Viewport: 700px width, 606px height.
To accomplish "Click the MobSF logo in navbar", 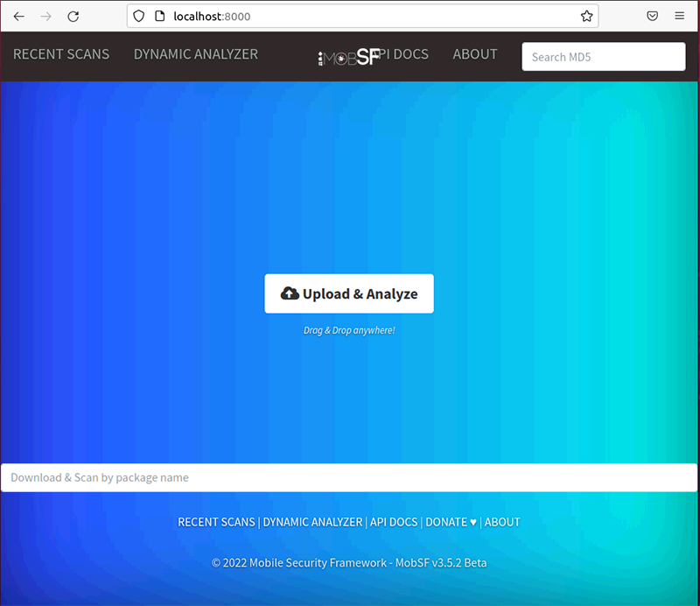I will 348,57.
